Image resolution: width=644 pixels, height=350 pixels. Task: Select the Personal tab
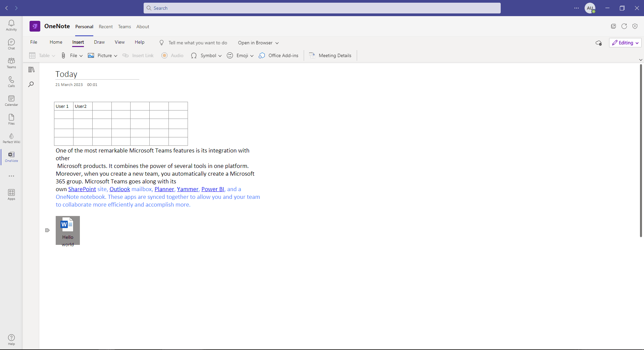pyautogui.click(x=84, y=27)
